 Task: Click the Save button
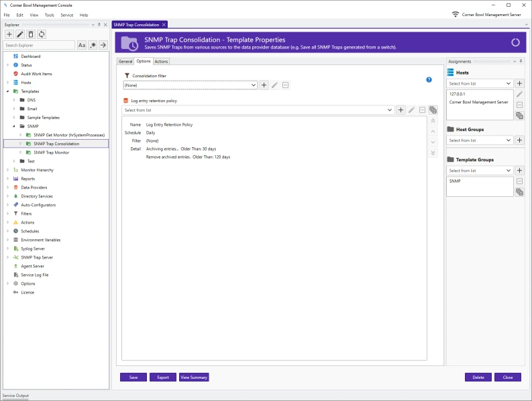click(x=134, y=377)
